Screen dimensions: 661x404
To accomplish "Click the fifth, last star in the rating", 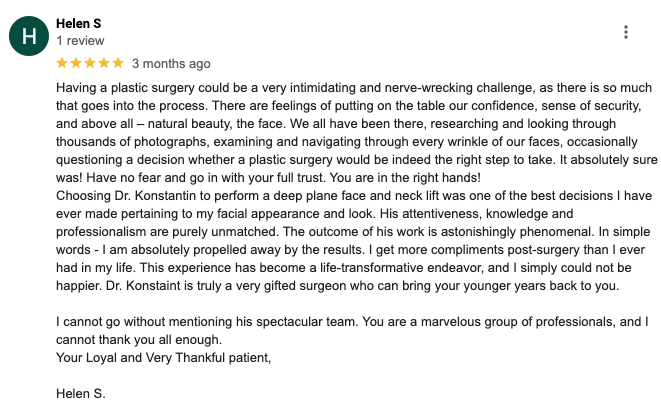I will coord(118,63).
